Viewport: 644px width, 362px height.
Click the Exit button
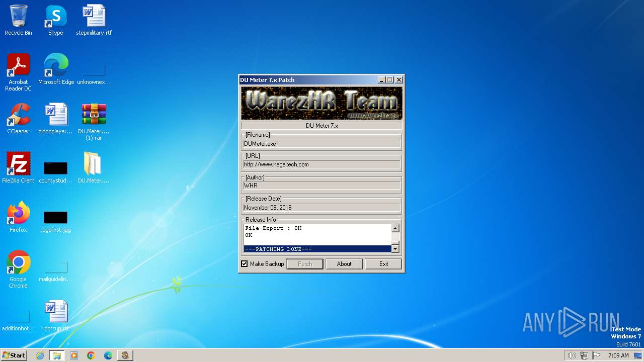[x=383, y=264]
